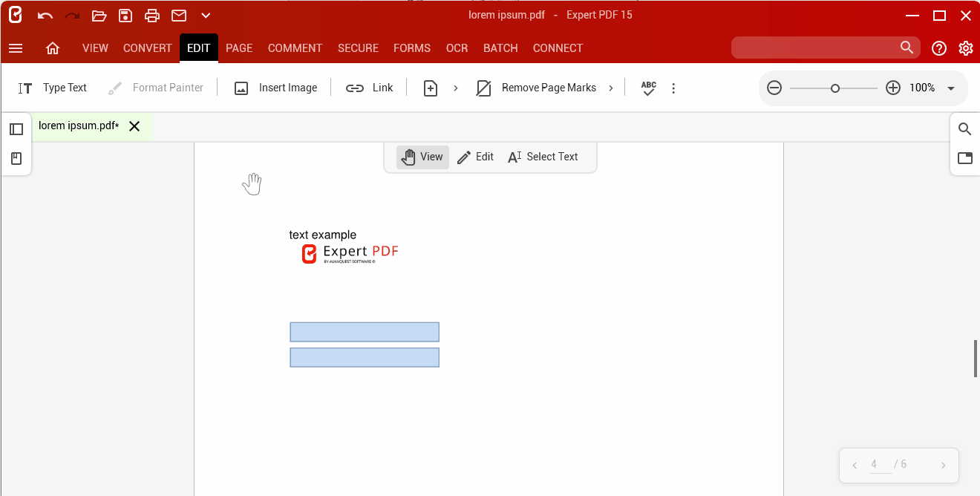The width and height of the screenshot is (980, 496).
Task: Open the right-side search panel icon
Action: point(965,129)
